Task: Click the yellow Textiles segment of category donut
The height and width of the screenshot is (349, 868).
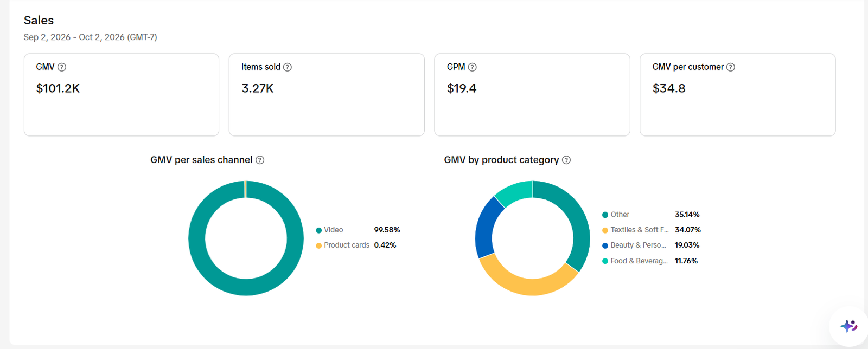Action: pyautogui.click(x=527, y=287)
